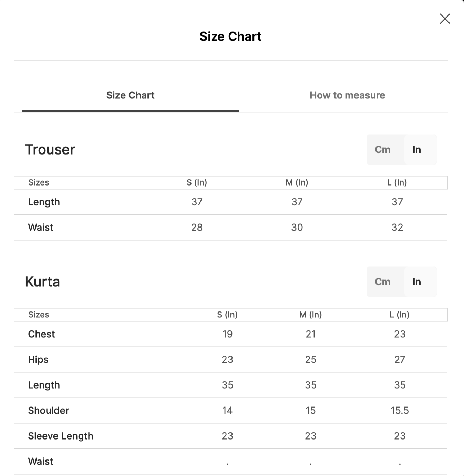Close the Size Chart dialog

[445, 19]
